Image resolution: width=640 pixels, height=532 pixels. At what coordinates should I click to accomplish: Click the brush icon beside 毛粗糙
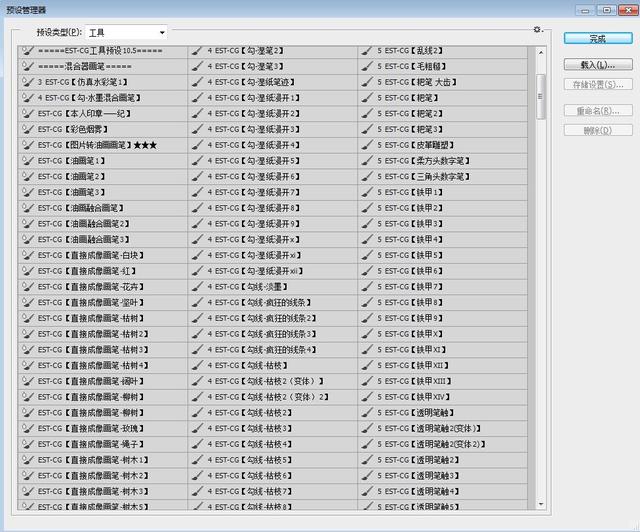[x=367, y=66]
